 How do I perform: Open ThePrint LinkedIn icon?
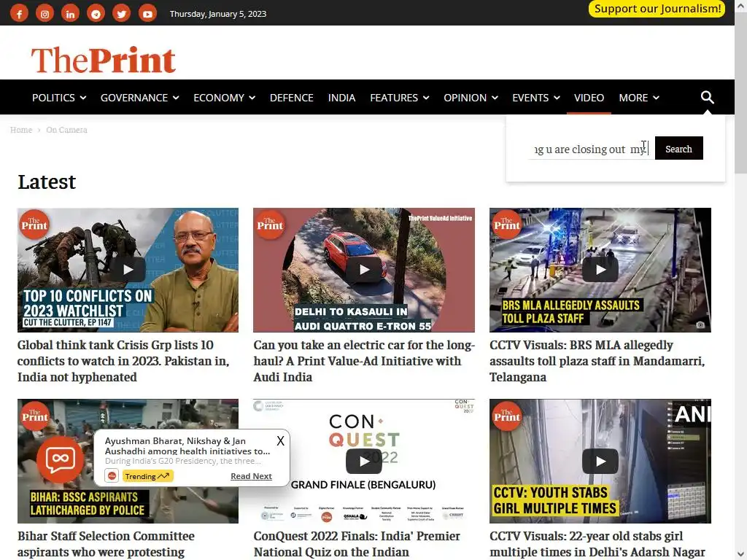click(70, 13)
